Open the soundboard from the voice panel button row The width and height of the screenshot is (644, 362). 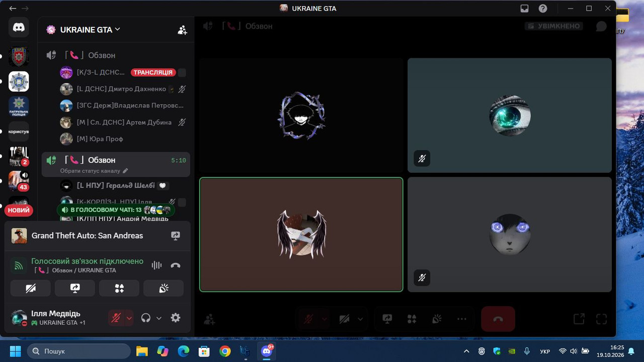(164, 288)
